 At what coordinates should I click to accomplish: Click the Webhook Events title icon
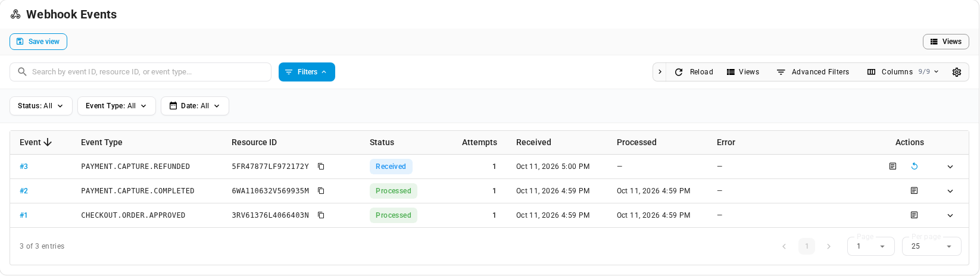tap(15, 14)
